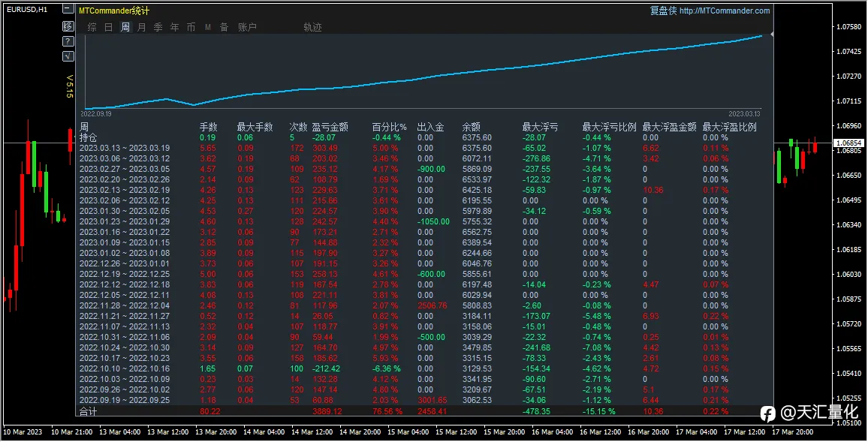Viewport: 868px width, 442px height.
Task: Click the -212.42 loss amount cell
Action: tap(327, 369)
